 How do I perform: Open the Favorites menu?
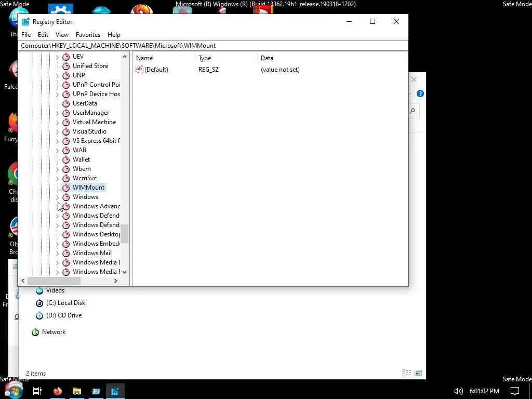tap(88, 35)
